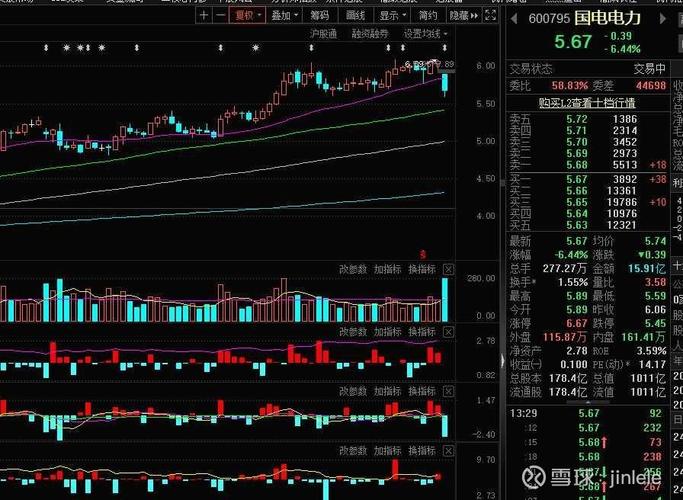The width and height of the screenshot is (683, 500).
Task: Zoom out the K-line chart with minus
Action: click(x=220, y=16)
